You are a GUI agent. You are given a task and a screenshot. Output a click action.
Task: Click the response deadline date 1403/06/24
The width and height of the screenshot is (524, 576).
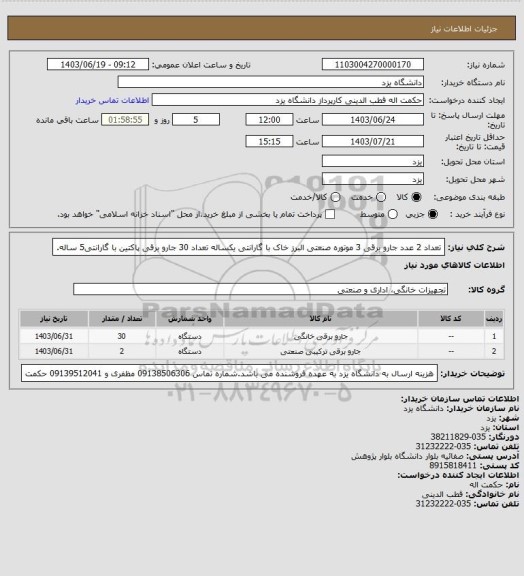coord(373,120)
